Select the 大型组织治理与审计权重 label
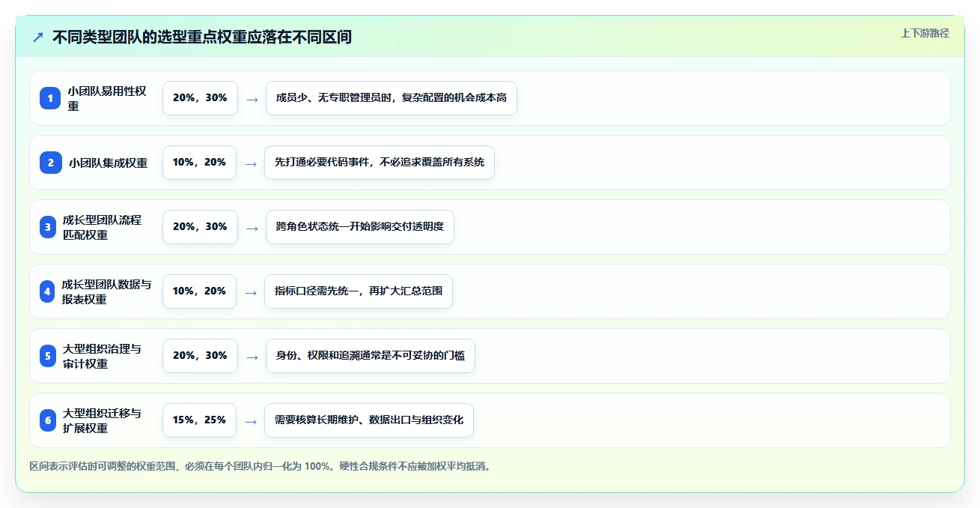The image size is (980, 508). coord(102,356)
